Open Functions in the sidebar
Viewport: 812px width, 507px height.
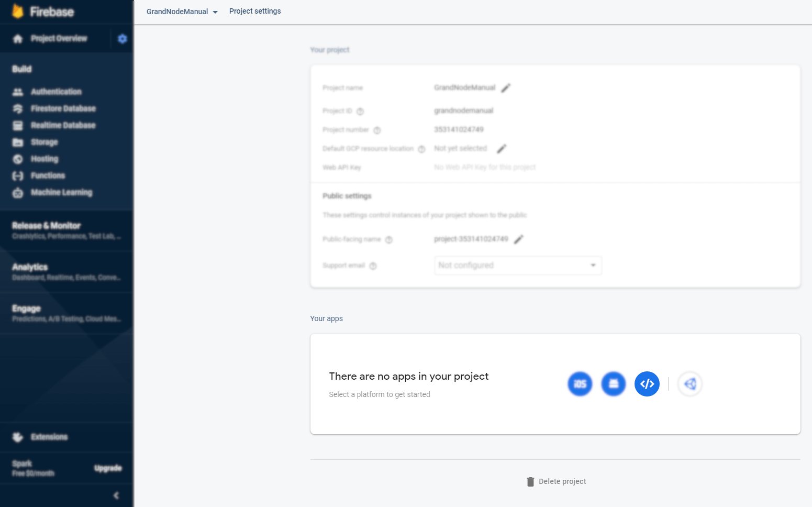click(48, 175)
